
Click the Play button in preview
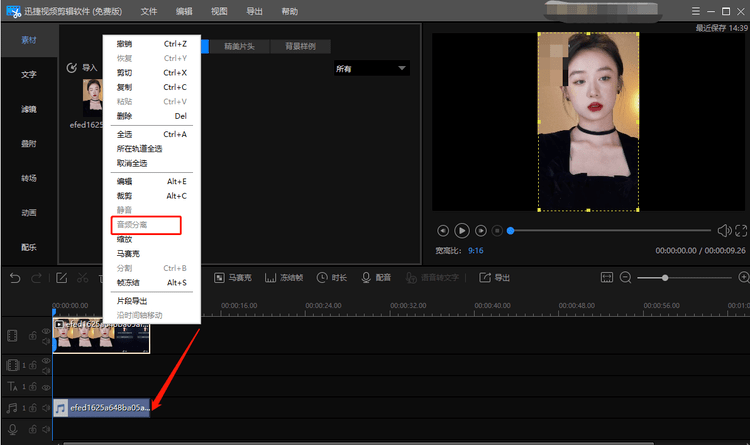coord(462,230)
